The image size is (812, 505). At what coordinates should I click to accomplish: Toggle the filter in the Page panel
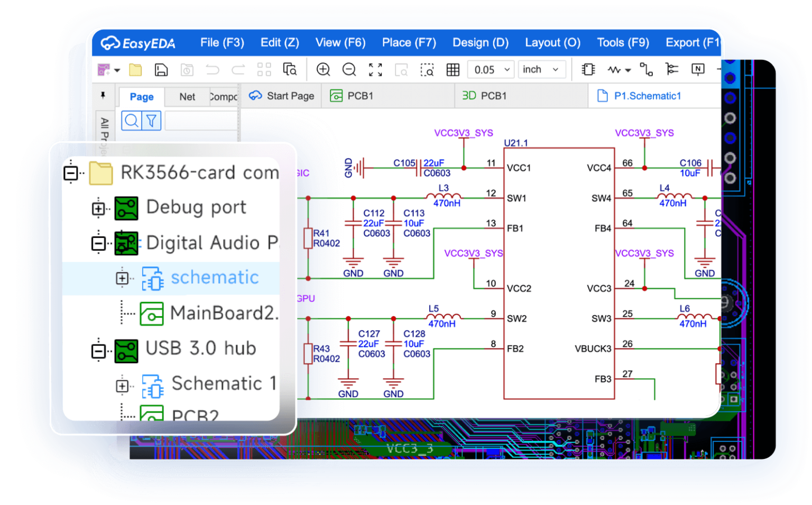pos(151,121)
